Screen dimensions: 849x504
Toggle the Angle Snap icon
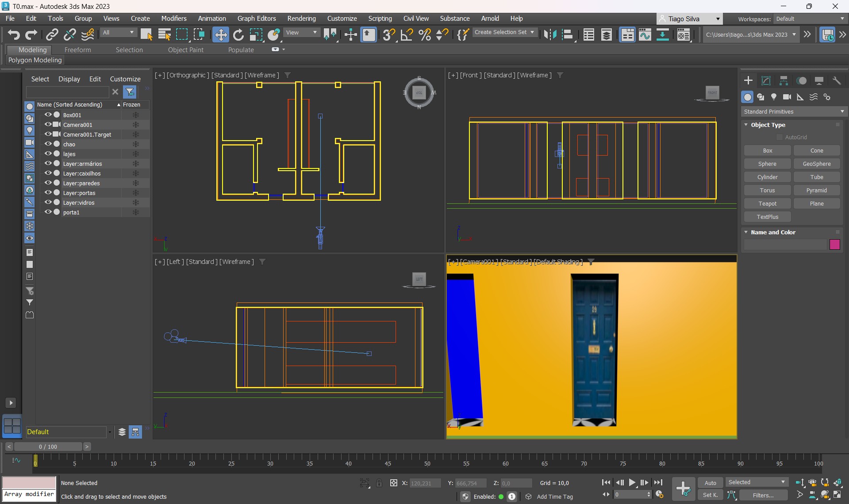(407, 34)
